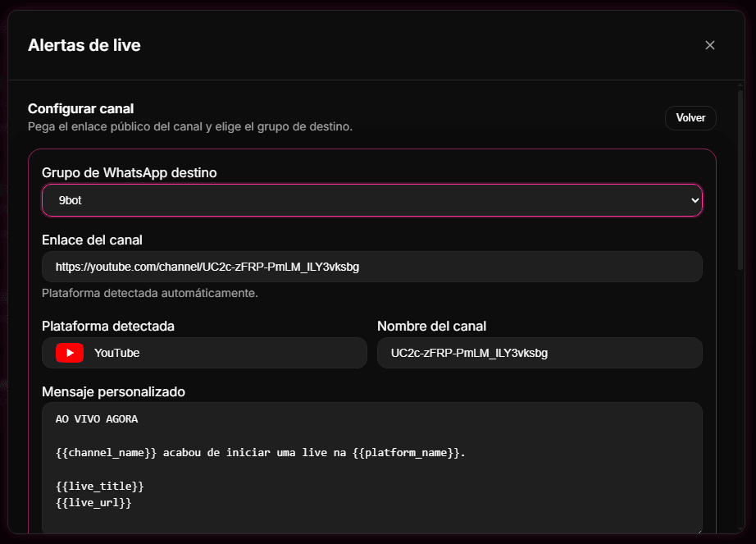The image size is (756, 544).
Task: Click the 'Pega el enlace público del canal' description
Action: click(190, 127)
